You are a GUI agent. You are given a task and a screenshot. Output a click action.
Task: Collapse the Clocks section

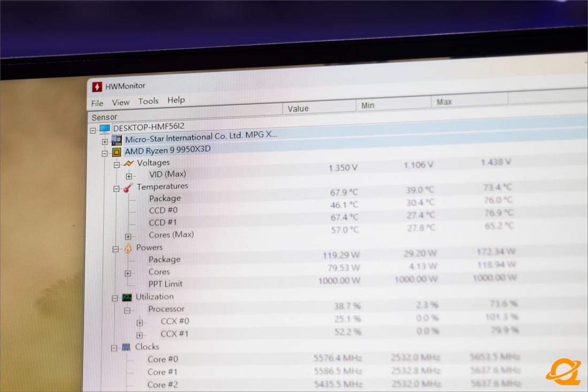click(114, 349)
